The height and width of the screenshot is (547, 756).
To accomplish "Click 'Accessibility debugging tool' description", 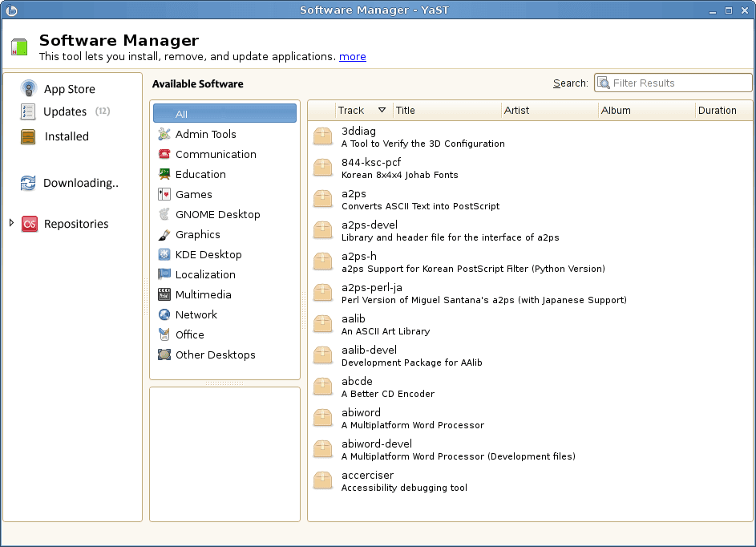I will [x=404, y=488].
